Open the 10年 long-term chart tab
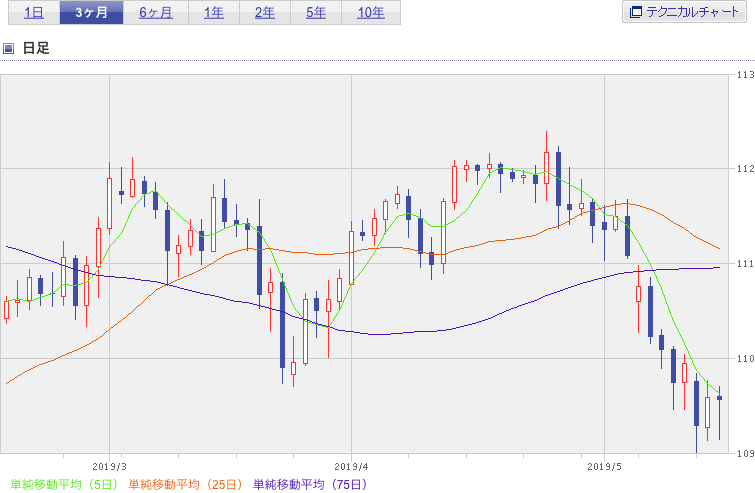Screen dimensions: 755x493 (x=371, y=13)
